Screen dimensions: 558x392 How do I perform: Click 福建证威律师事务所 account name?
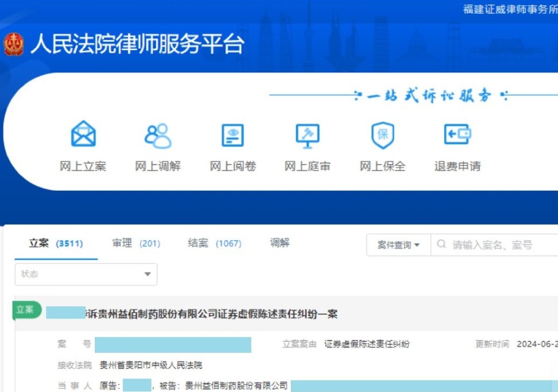click(x=510, y=9)
